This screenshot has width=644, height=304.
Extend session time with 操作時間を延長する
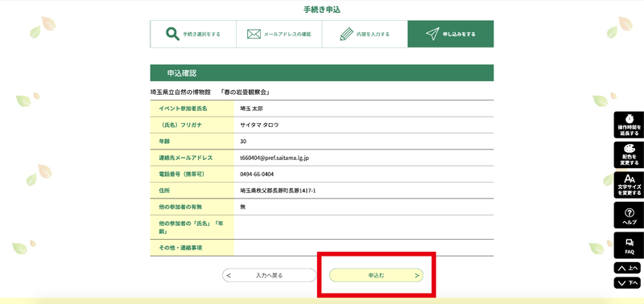629,125
